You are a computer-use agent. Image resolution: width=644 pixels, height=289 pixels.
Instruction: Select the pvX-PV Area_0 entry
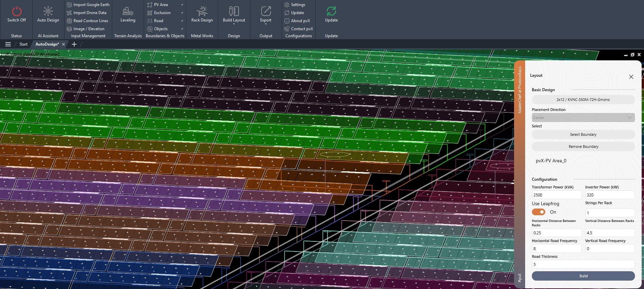(x=551, y=161)
